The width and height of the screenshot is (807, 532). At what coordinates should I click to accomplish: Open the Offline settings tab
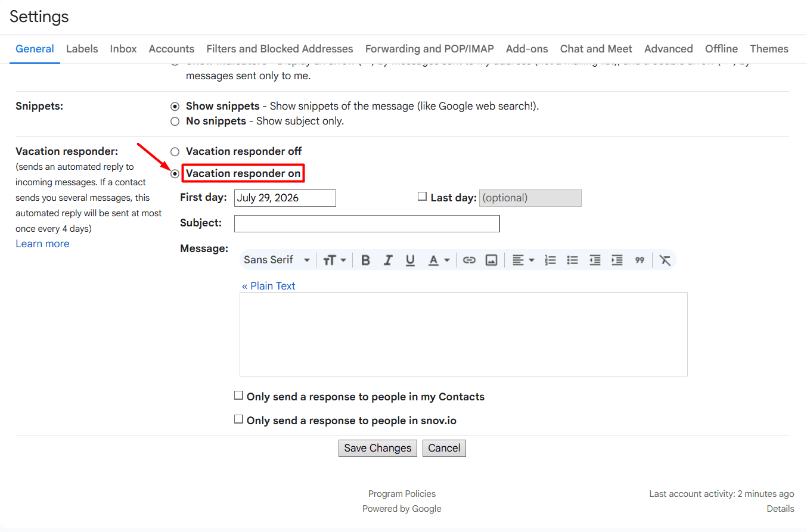[x=721, y=49]
